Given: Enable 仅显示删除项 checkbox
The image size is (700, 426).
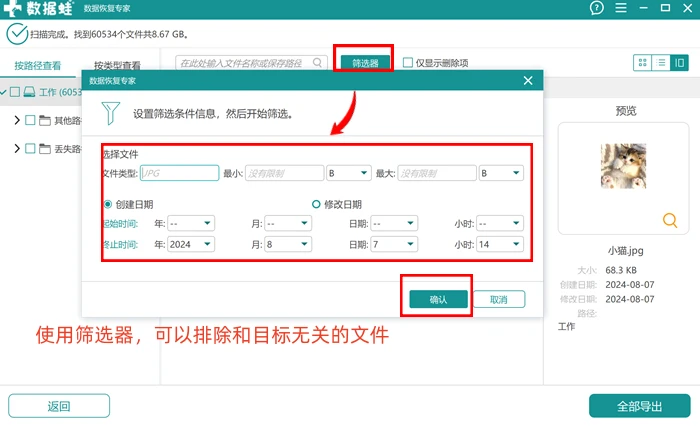Looking at the screenshot, I should tap(408, 63).
